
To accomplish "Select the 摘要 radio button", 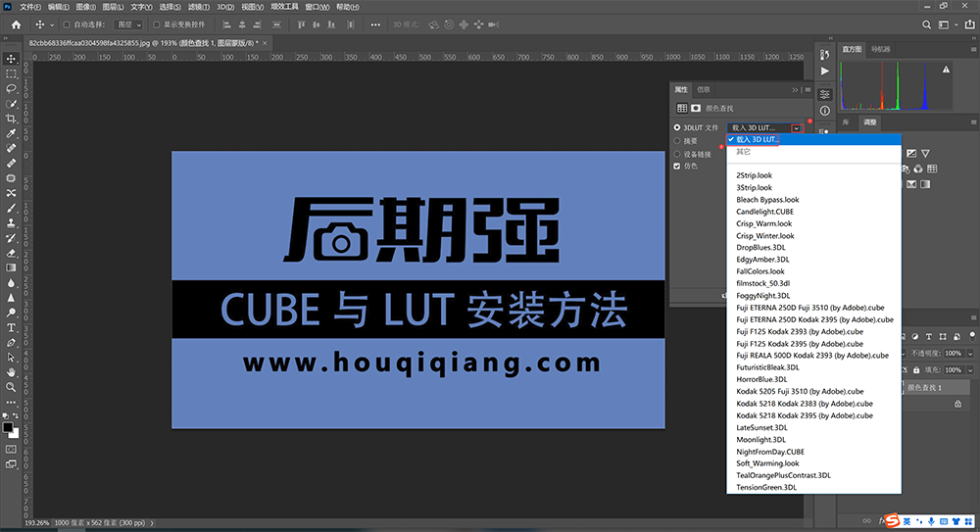I will point(677,141).
